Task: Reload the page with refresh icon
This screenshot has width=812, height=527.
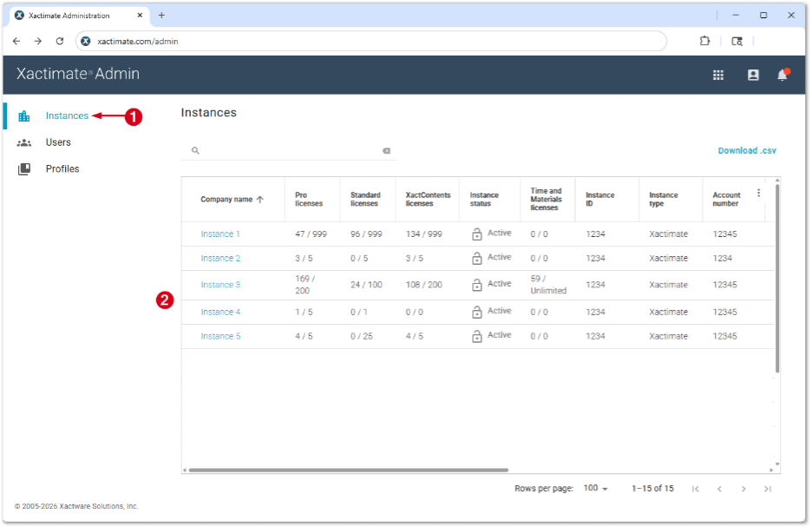Action: tap(60, 41)
